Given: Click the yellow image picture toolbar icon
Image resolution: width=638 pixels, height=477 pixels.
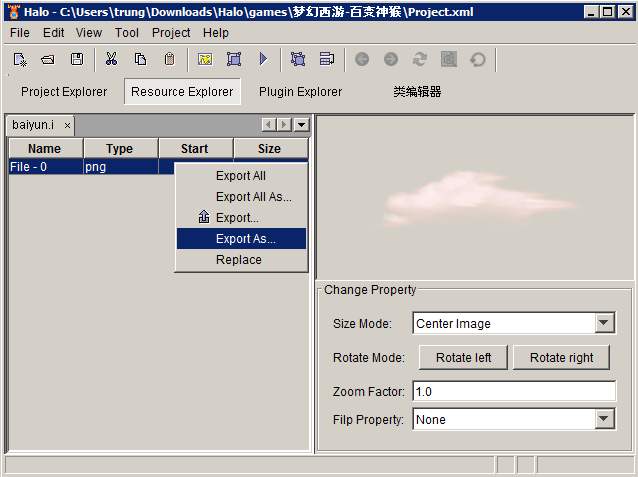Looking at the screenshot, I should click(205, 59).
